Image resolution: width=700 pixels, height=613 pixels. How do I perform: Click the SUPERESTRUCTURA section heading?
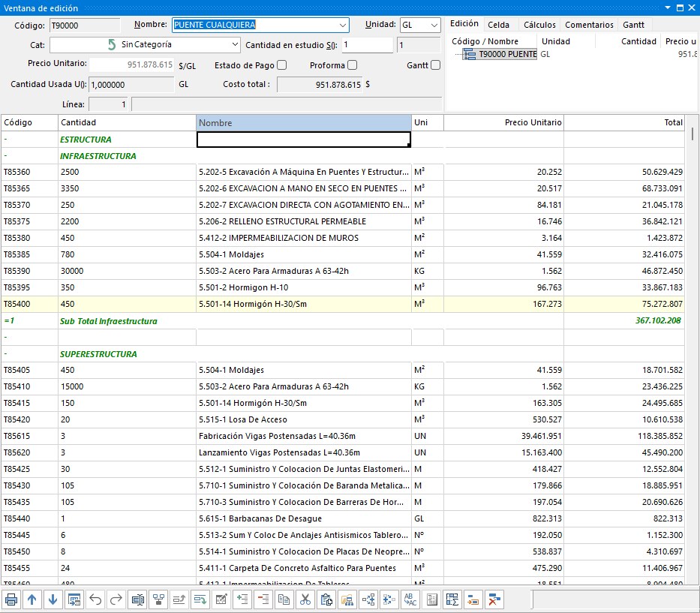click(98, 354)
